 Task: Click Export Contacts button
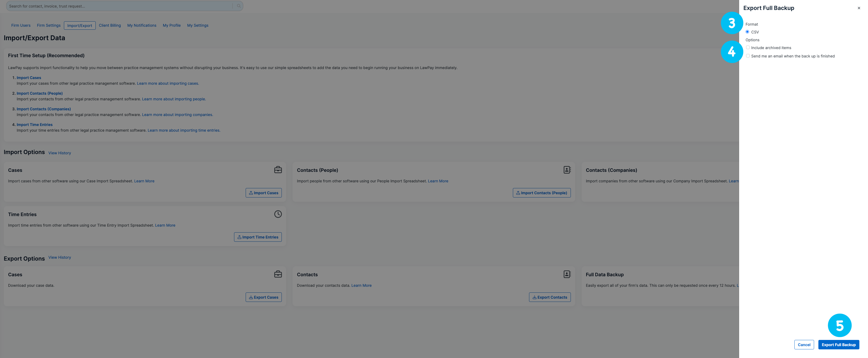pyautogui.click(x=550, y=297)
